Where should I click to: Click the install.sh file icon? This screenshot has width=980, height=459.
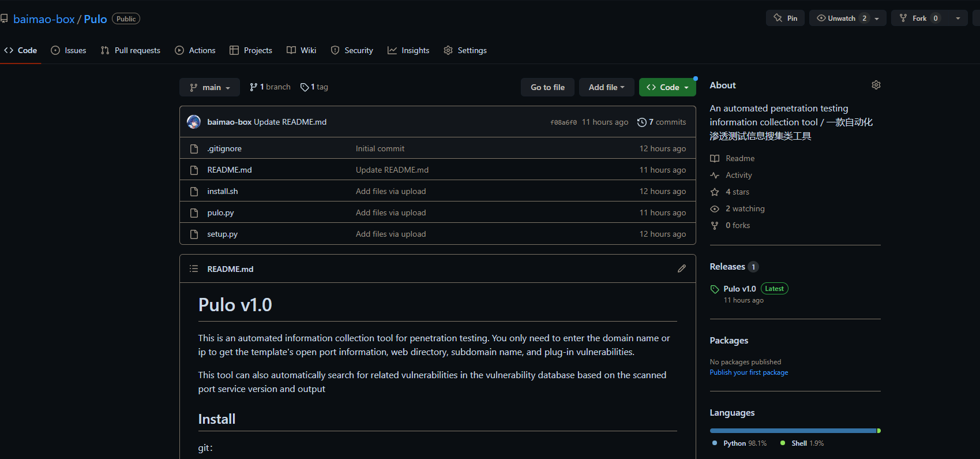194,191
